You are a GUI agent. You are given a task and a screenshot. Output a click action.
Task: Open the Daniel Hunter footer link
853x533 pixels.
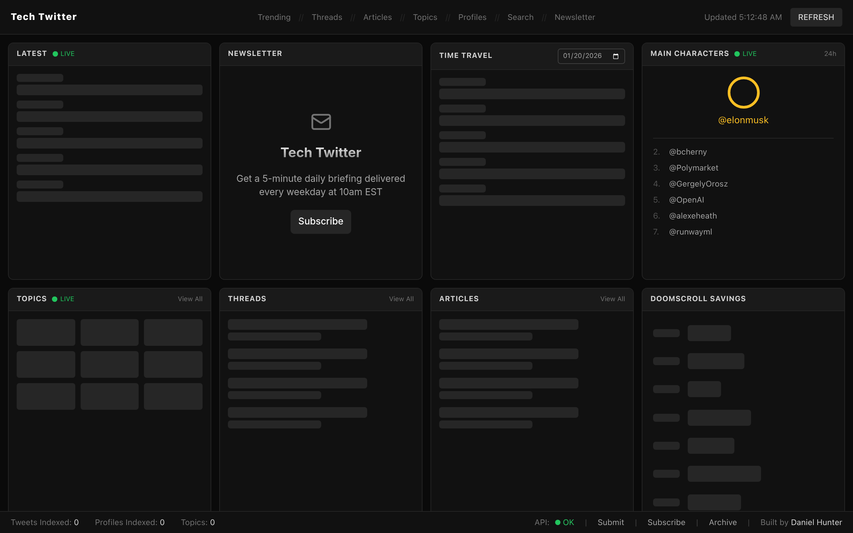click(x=816, y=523)
